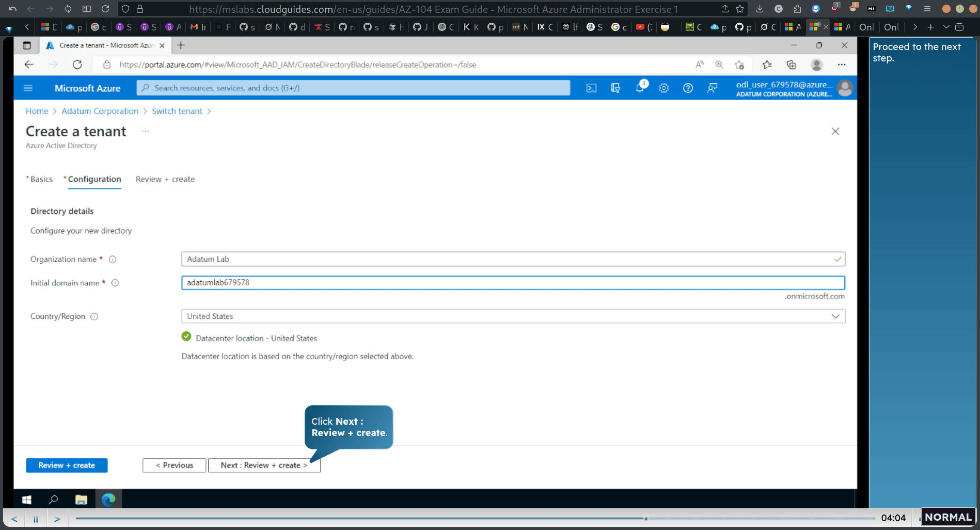The image size is (980, 530).
Task: Open outer browser downloads icon
Action: [x=760, y=9]
